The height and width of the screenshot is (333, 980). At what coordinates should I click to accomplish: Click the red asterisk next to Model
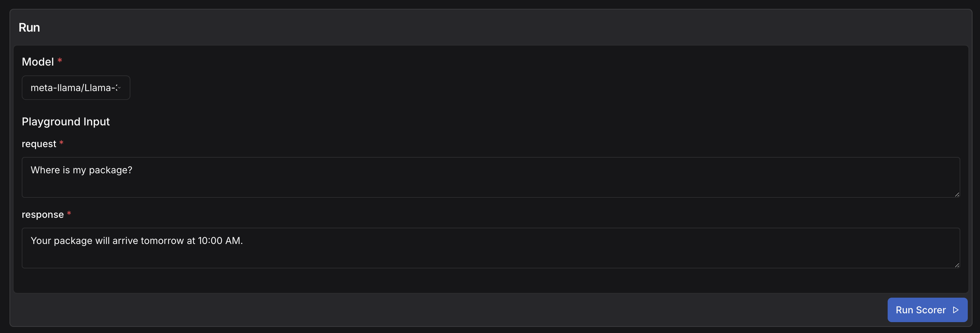(x=60, y=60)
